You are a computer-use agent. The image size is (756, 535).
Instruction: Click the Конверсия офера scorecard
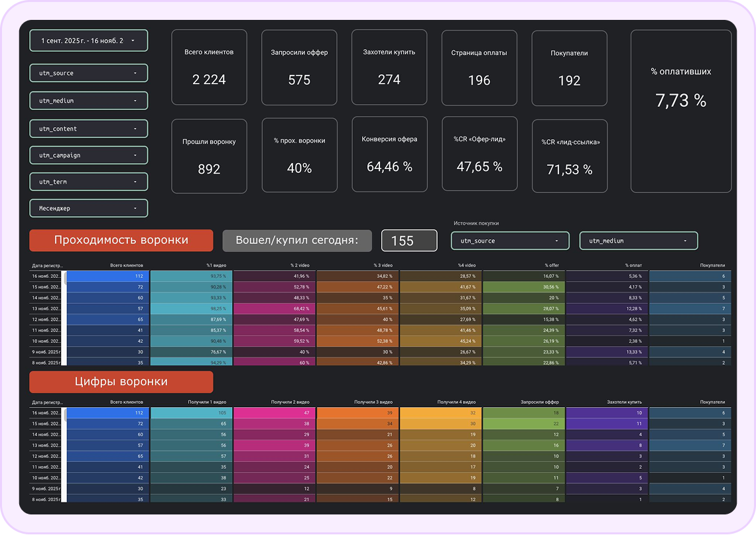click(389, 156)
